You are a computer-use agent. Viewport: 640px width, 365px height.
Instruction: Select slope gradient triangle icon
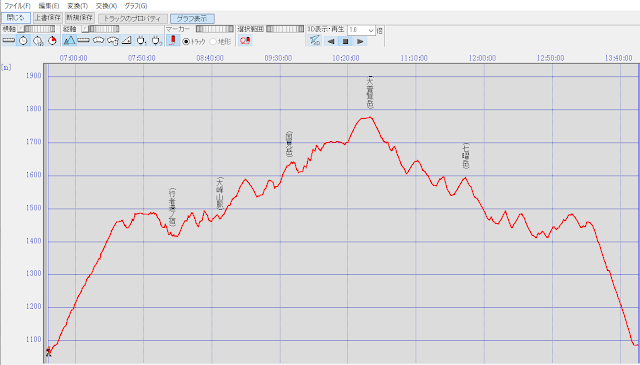[x=127, y=40]
